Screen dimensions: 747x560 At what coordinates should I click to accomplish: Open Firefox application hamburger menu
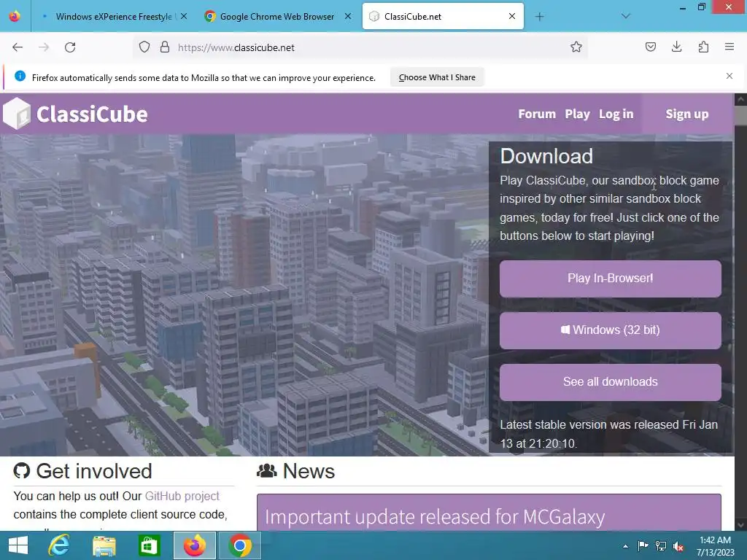pyautogui.click(x=729, y=47)
